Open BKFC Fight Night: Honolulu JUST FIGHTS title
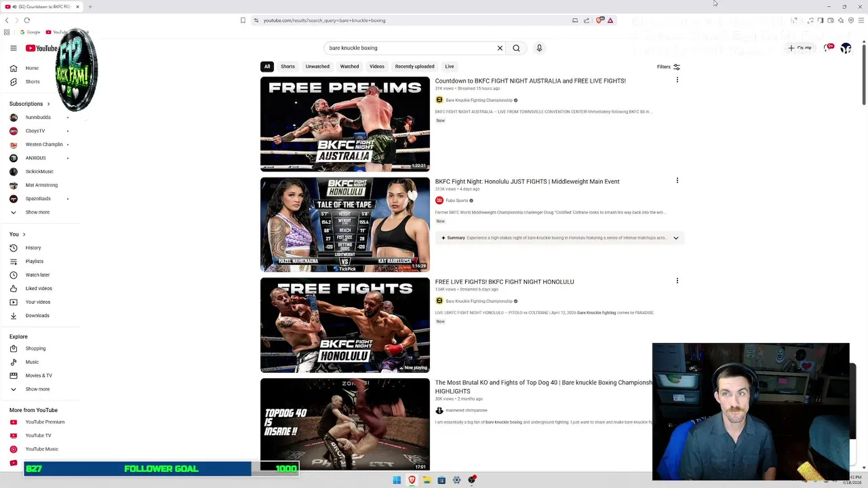Screen dimensions: 868x488 click(x=527, y=182)
